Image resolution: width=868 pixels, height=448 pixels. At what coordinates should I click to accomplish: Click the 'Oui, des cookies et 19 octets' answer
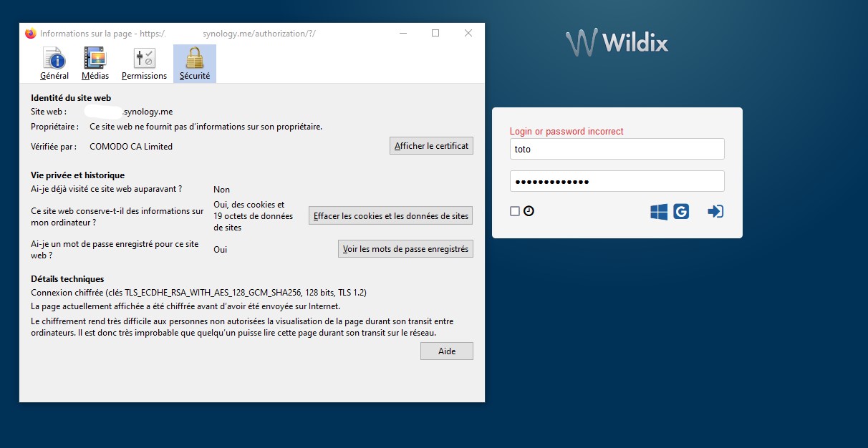tap(254, 216)
